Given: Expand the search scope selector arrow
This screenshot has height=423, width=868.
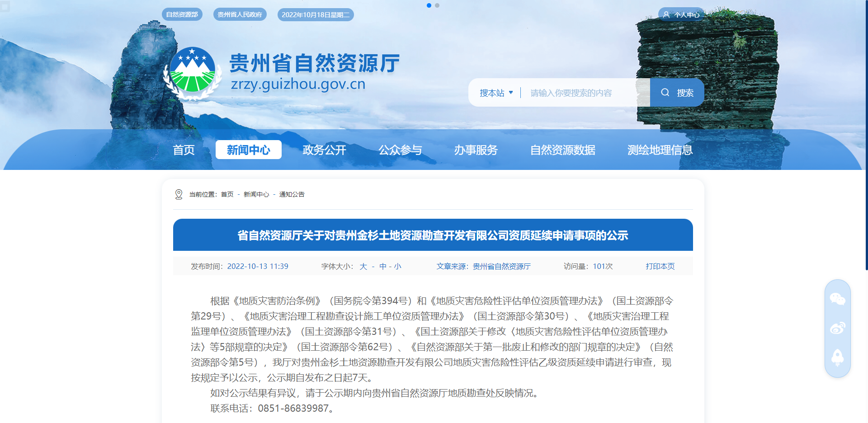Looking at the screenshot, I should point(511,92).
